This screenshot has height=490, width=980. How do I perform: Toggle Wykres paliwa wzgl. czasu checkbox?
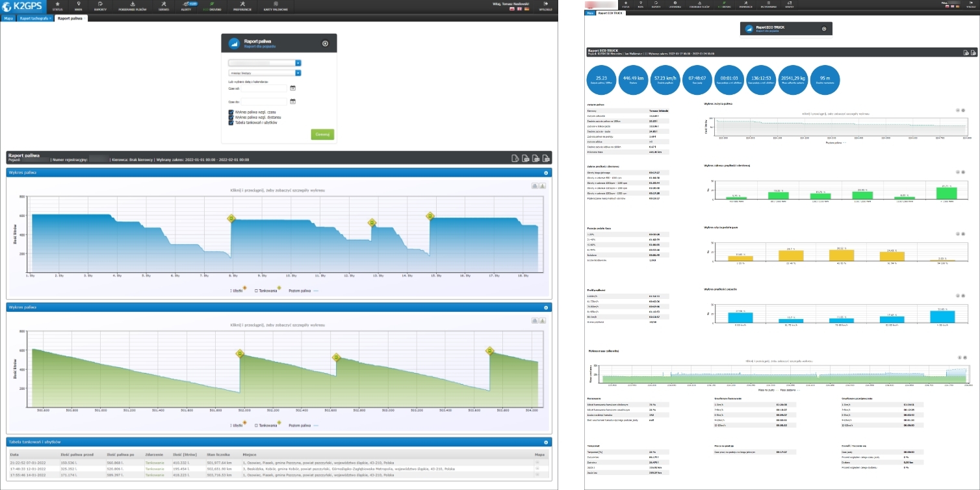pyautogui.click(x=231, y=112)
